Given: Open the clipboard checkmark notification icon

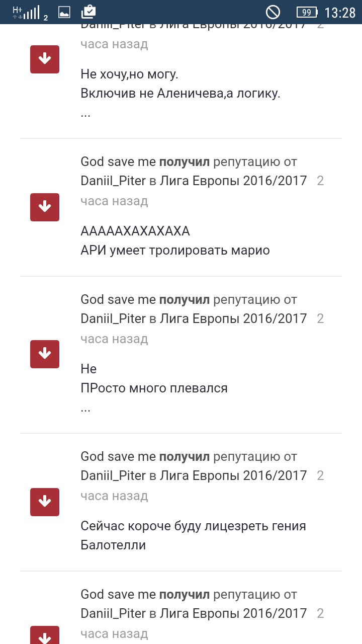Looking at the screenshot, I should pyautogui.click(x=88, y=11).
